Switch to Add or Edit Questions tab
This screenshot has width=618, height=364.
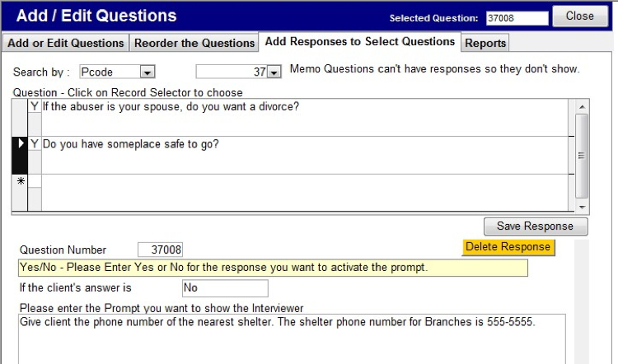tap(65, 43)
